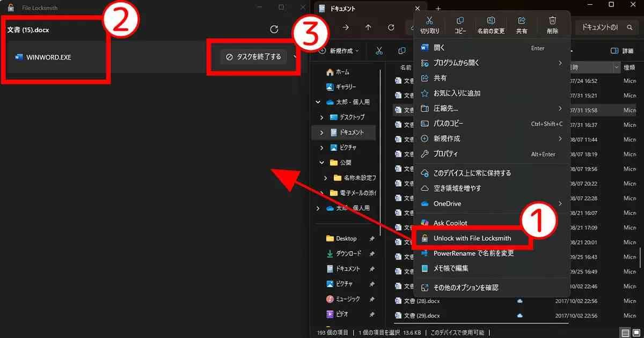Click the rename icon in context menu
This screenshot has height=338, width=644.
491,25
